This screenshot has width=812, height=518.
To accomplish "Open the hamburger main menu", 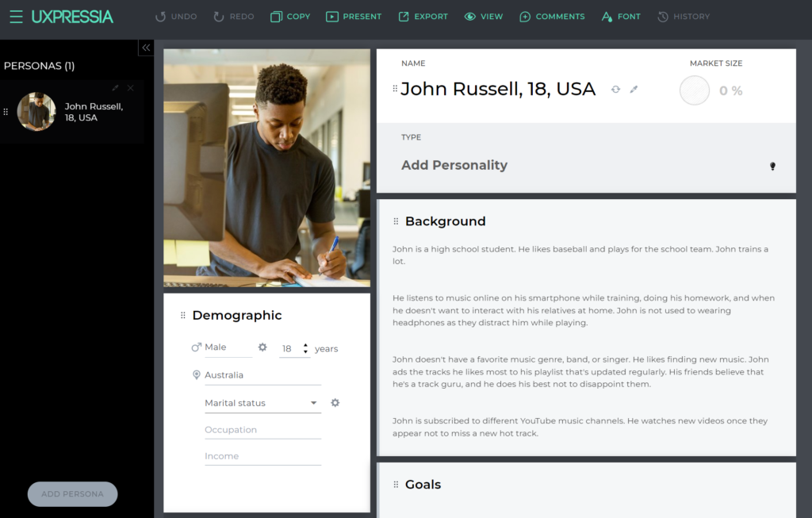I will pos(16,17).
